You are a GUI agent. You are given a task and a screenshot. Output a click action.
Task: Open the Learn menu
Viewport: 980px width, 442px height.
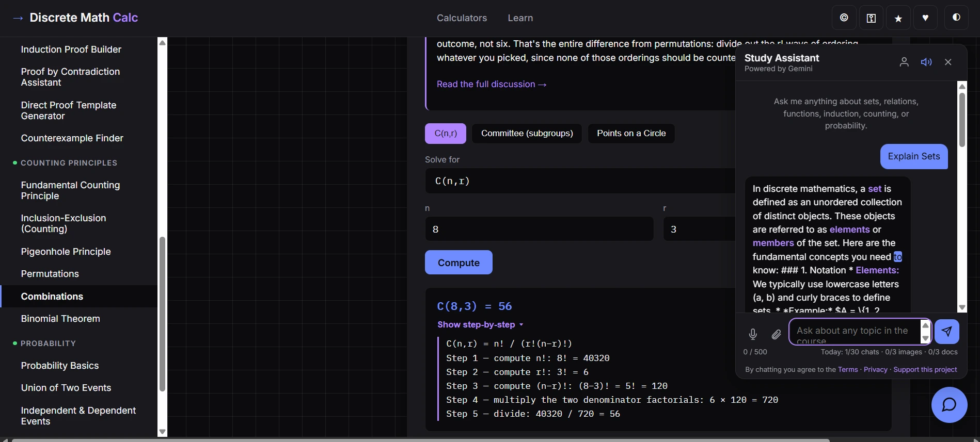click(x=520, y=18)
